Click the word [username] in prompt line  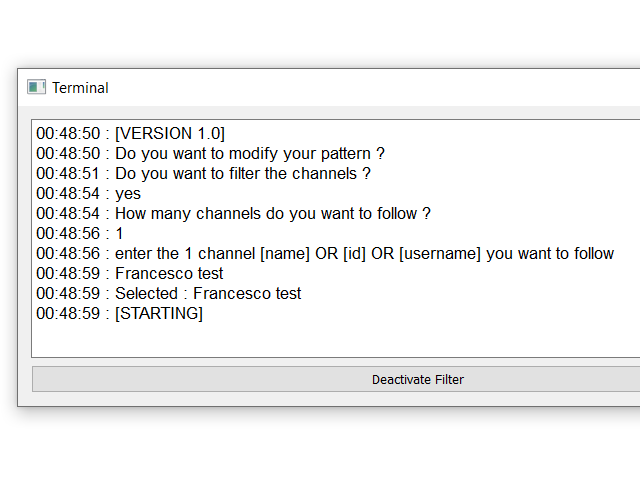[440, 253]
